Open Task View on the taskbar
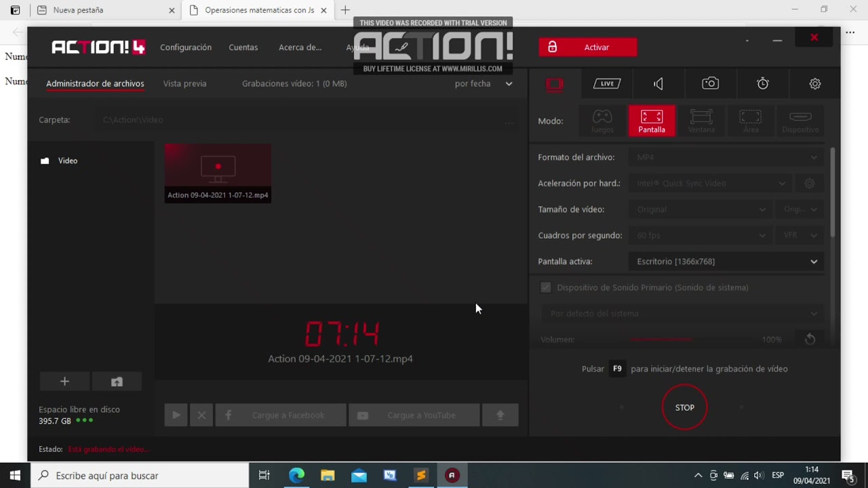868x488 pixels. (264, 475)
